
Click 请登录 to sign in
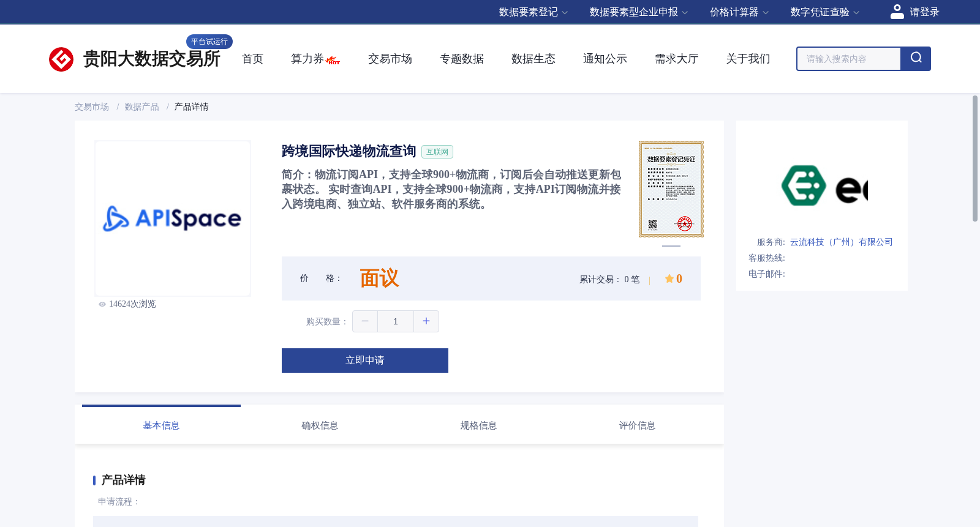(924, 12)
